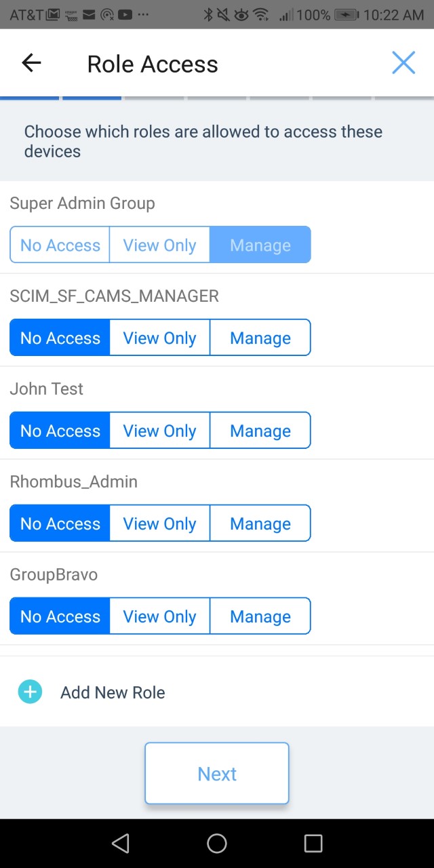Enable Manage for Rhombus_Admin
Viewport: 434px width, 868px height.
click(x=260, y=524)
